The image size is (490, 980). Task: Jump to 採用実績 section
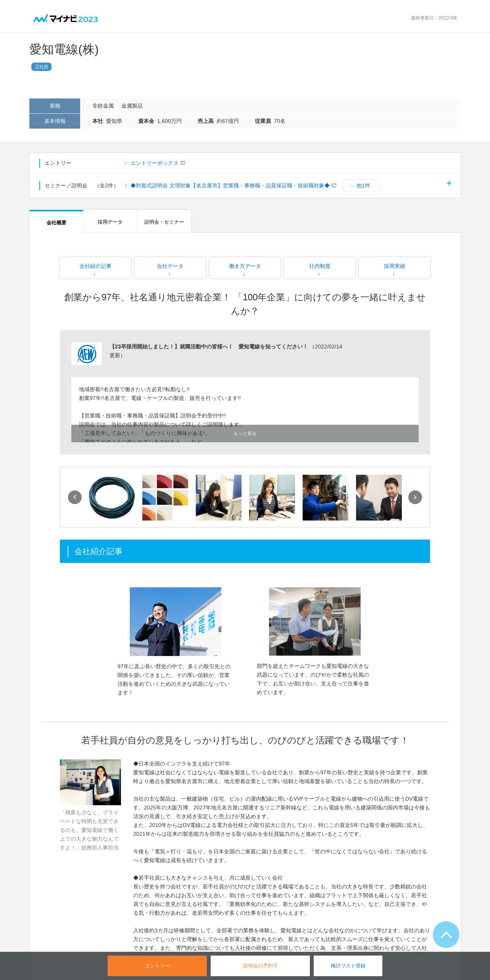tap(395, 268)
